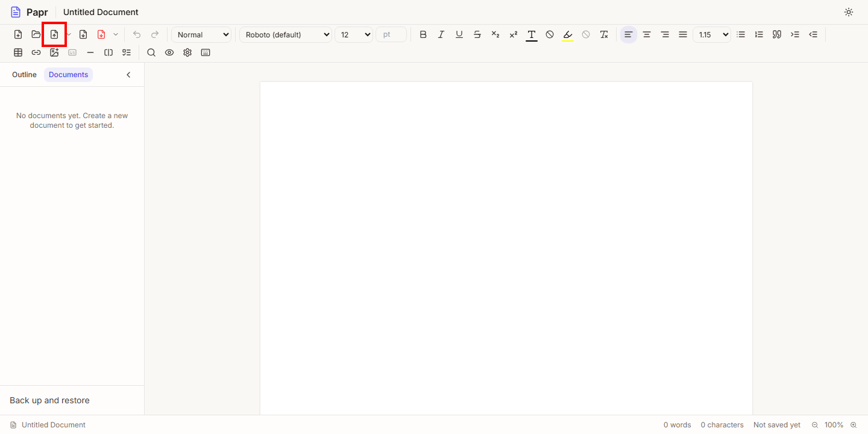Insert a table
This screenshot has height=434, width=868.
(x=18, y=52)
